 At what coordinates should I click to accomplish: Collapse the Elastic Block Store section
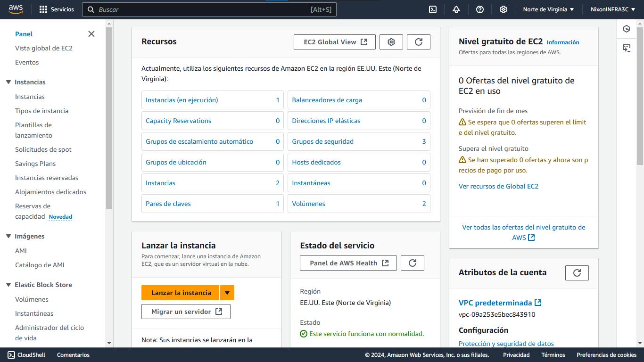(8, 285)
